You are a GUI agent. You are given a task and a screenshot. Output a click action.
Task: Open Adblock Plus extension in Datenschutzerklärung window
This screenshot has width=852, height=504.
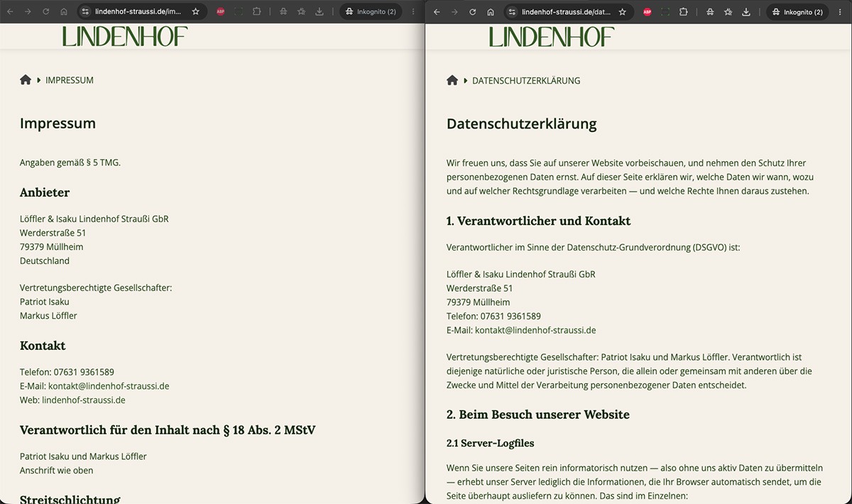(647, 11)
